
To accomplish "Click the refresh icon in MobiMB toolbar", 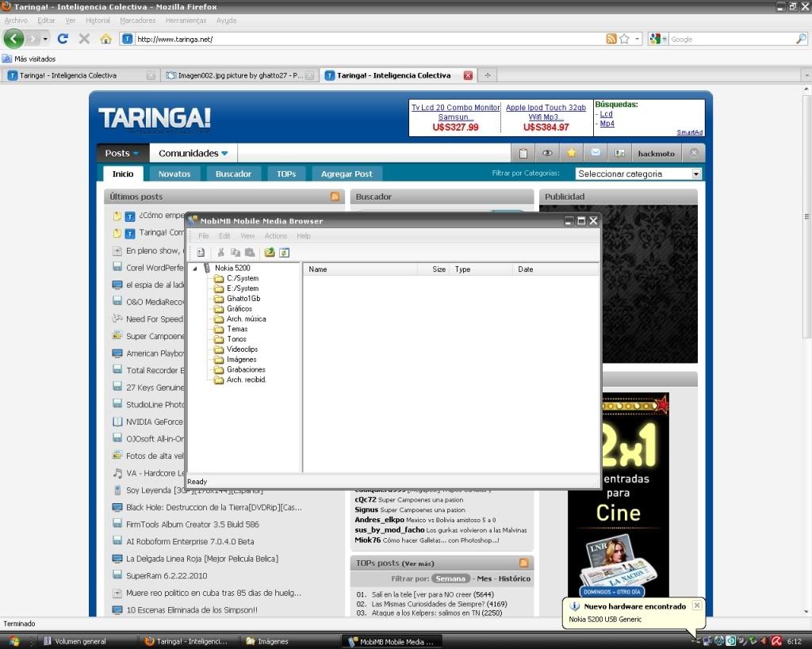I will (x=284, y=253).
